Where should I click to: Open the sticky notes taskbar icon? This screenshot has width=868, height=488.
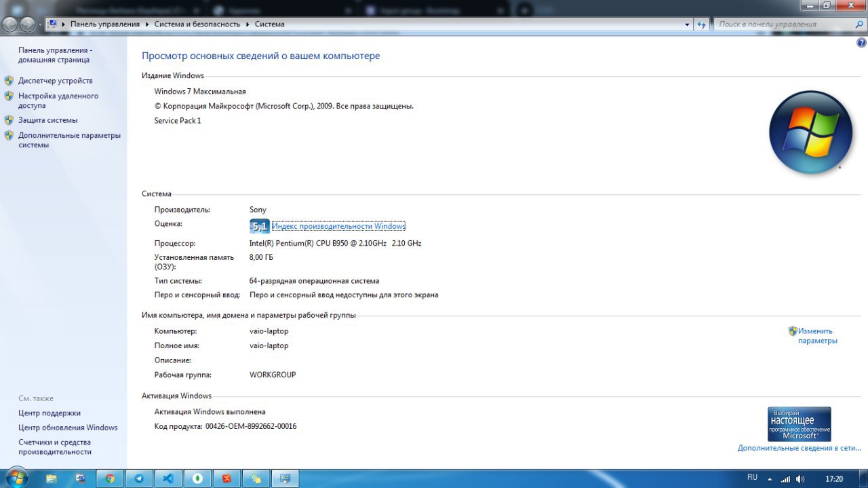[256, 478]
